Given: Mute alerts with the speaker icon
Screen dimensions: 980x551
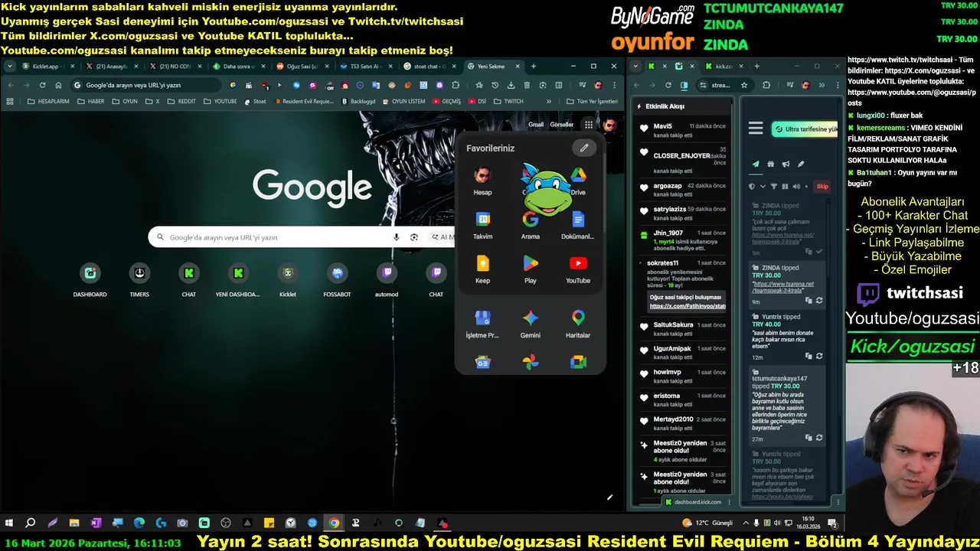Looking at the screenshot, I should click(x=795, y=186).
